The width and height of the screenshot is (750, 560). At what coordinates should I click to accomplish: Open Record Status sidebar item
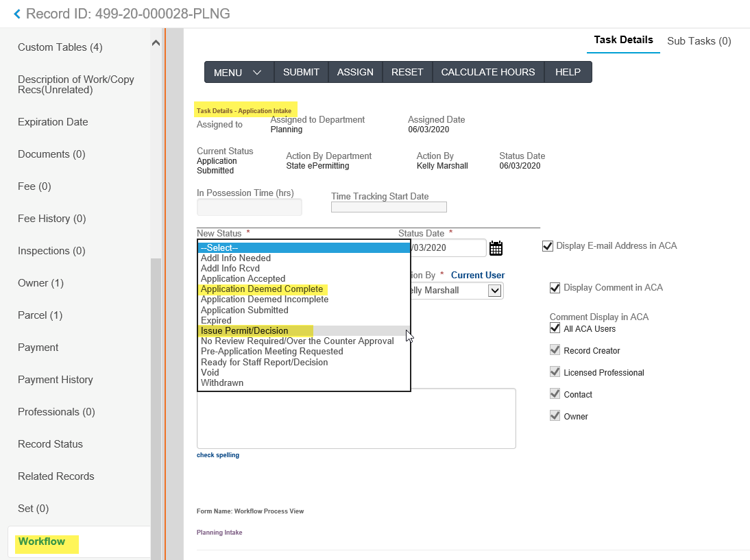tap(50, 444)
